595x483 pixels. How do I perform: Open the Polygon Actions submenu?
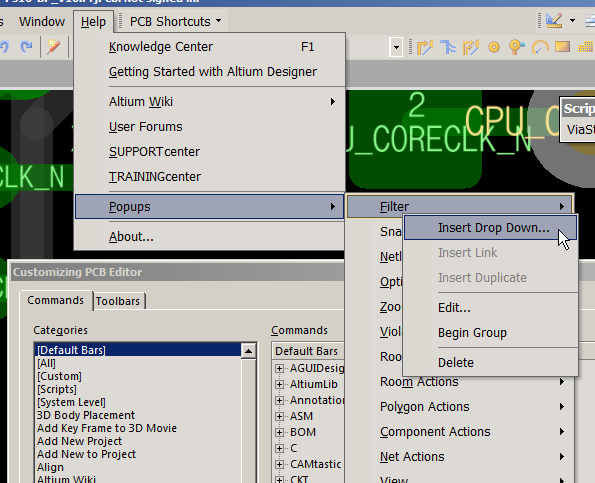coord(460,407)
